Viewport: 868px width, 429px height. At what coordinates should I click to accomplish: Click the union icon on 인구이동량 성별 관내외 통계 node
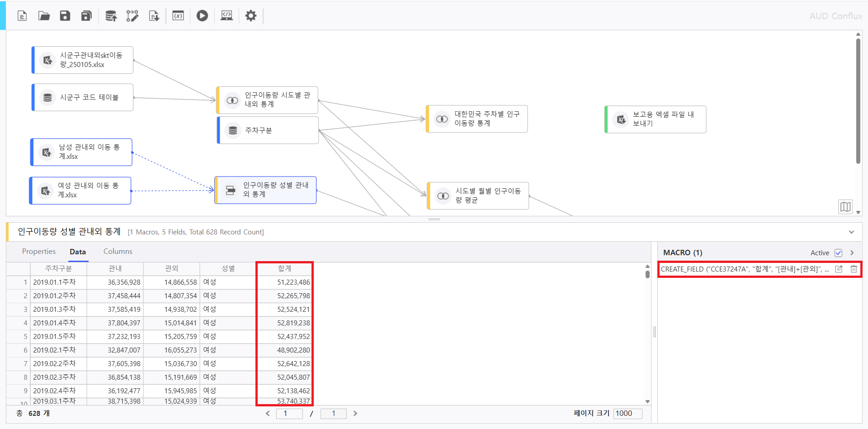[x=231, y=190]
